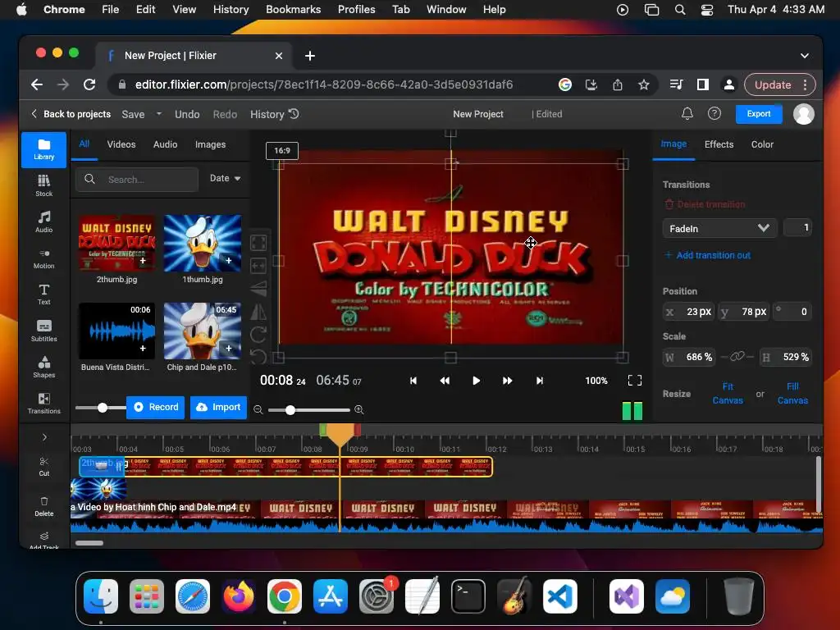Open the Date sort dropdown
Image resolution: width=840 pixels, height=630 pixels.
(x=225, y=178)
